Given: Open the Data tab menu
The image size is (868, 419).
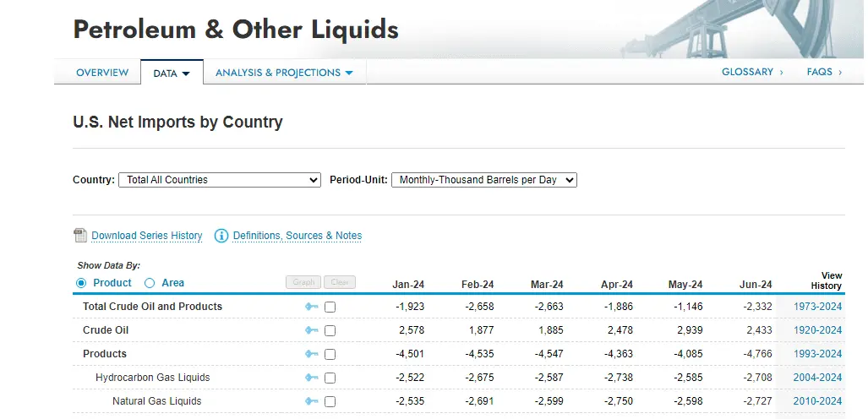Looking at the screenshot, I should click(172, 73).
